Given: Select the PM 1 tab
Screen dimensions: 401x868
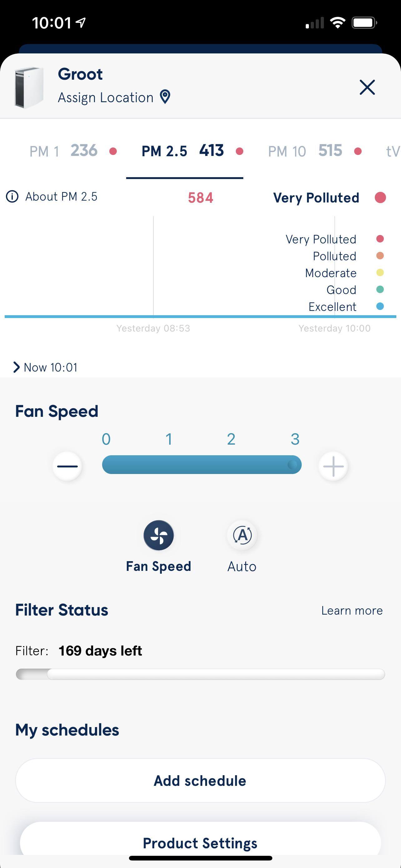Looking at the screenshot, I should click(x=72, y=151).
